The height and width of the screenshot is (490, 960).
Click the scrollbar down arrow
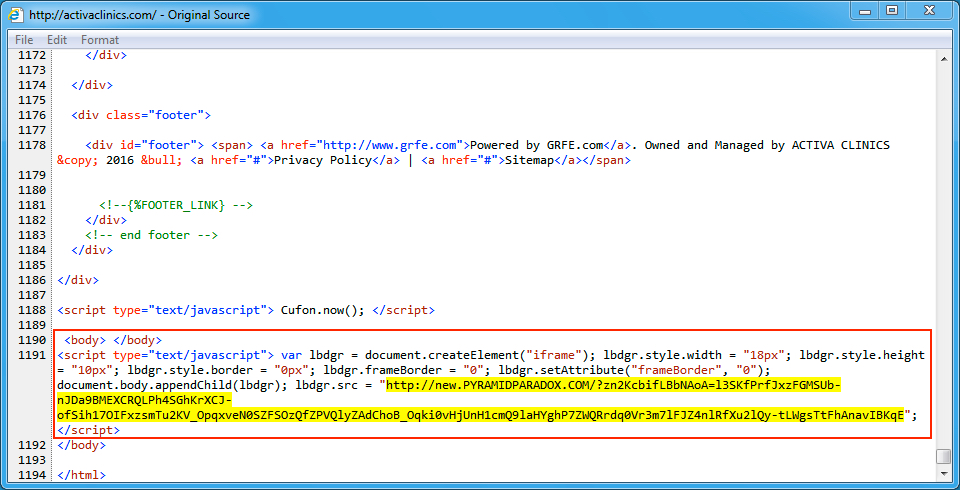pos(943,473)
